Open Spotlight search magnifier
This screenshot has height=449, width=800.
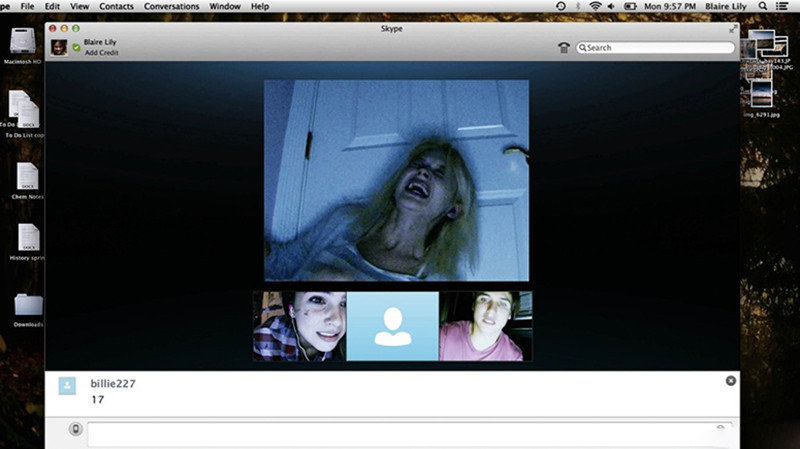[x=763, y=6]
